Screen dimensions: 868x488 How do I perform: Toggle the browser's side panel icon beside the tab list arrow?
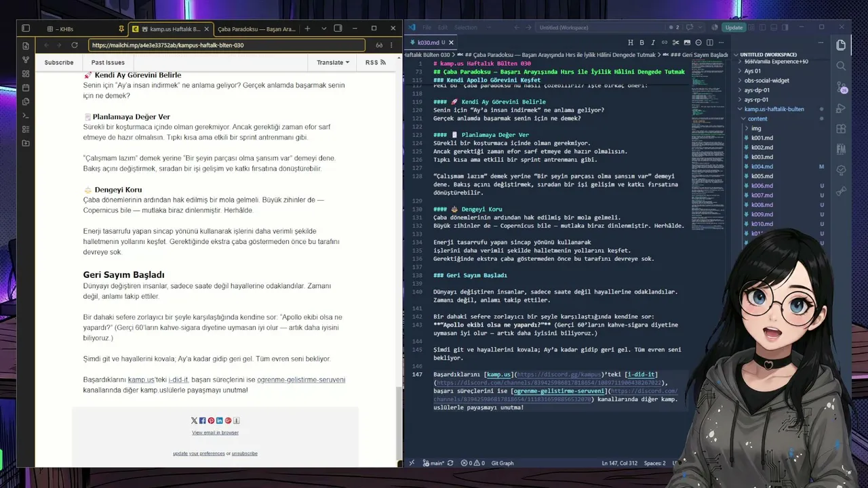point(338,28)
